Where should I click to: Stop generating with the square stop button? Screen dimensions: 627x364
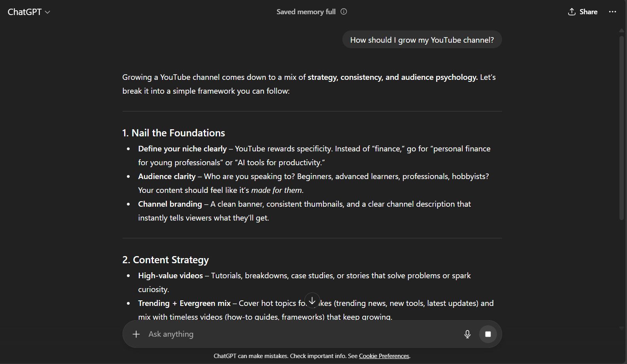pos(488,334)
